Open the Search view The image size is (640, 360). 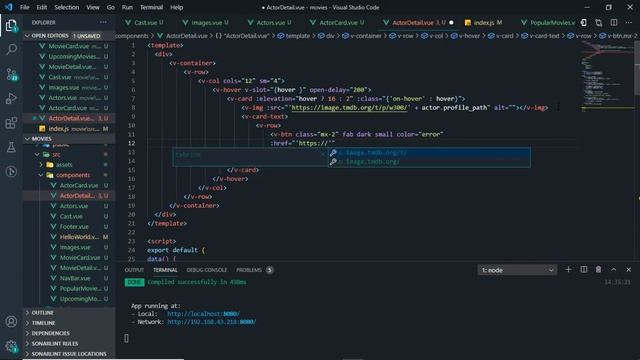[11, 49]
